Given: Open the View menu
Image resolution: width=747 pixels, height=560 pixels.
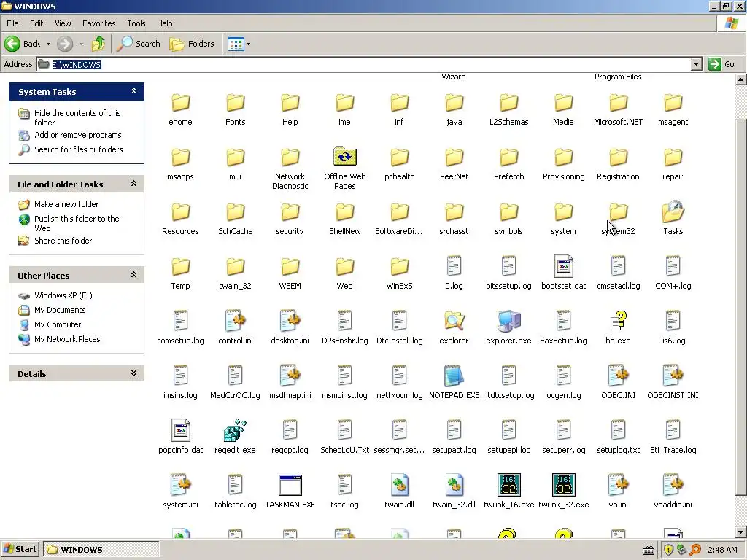Looking at the screenshot, I should [x=63, y=23].
